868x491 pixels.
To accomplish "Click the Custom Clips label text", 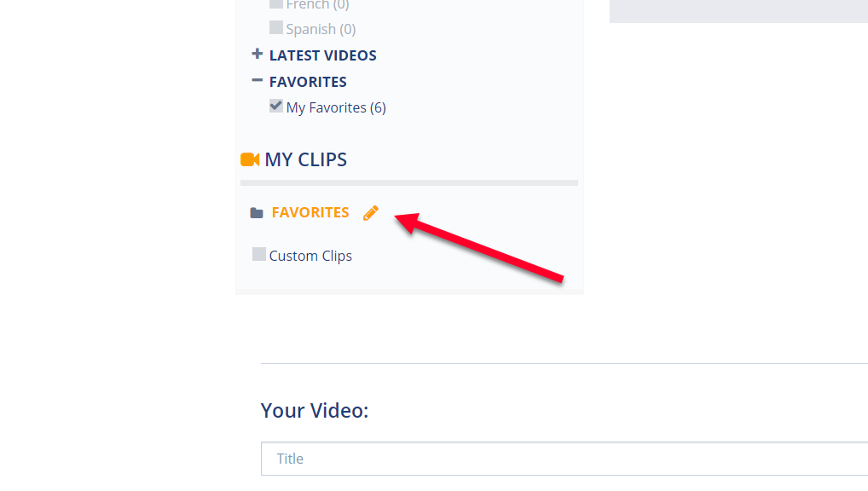I will click(310, 256).
